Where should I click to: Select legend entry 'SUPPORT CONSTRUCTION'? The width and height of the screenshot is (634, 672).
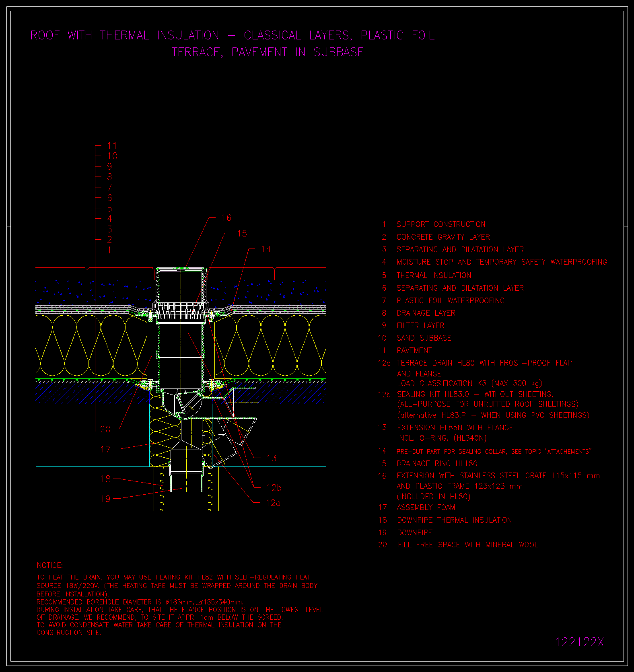[x=441, y=224]
